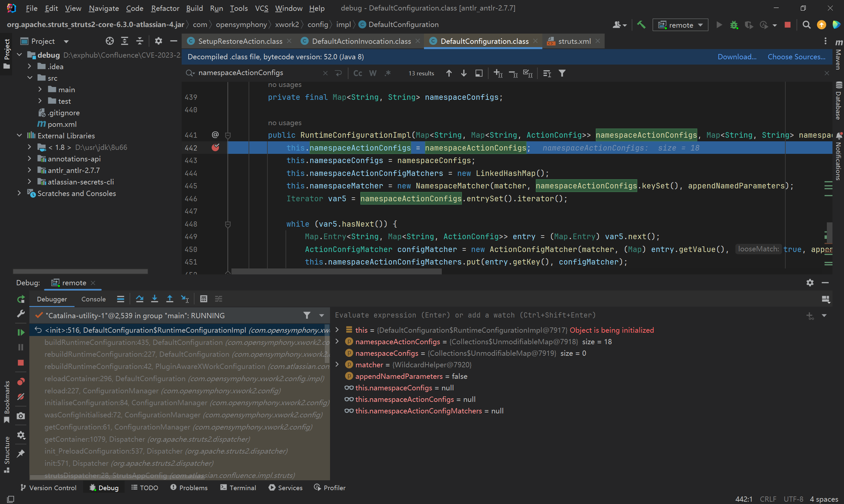Screen dimensions: 844x504
Task: Go to previous search occurrence arrow
Action: click(449, 73)
